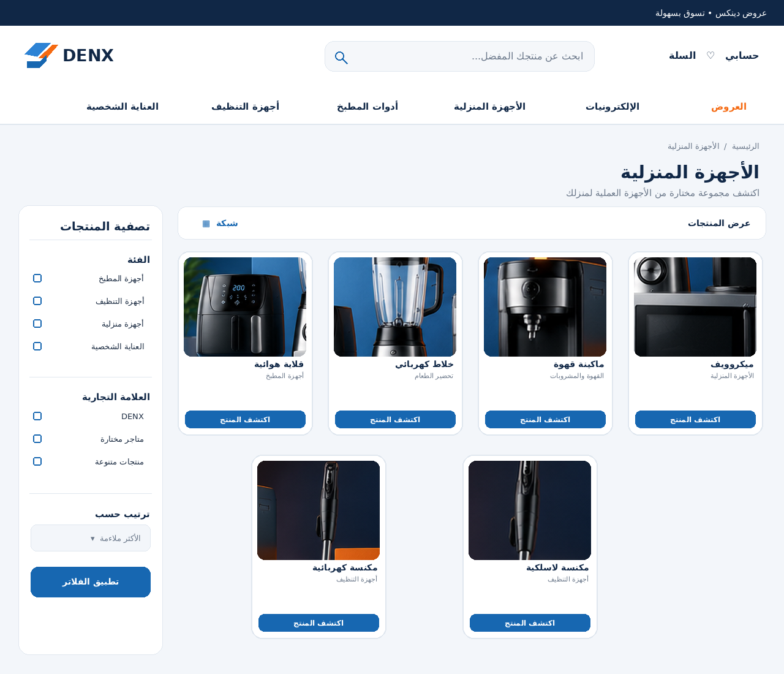Enable the متاجر مختارة brand filter
Image resolution: width=784 pixels, height=674 pixels.
[x=37, y=439]
